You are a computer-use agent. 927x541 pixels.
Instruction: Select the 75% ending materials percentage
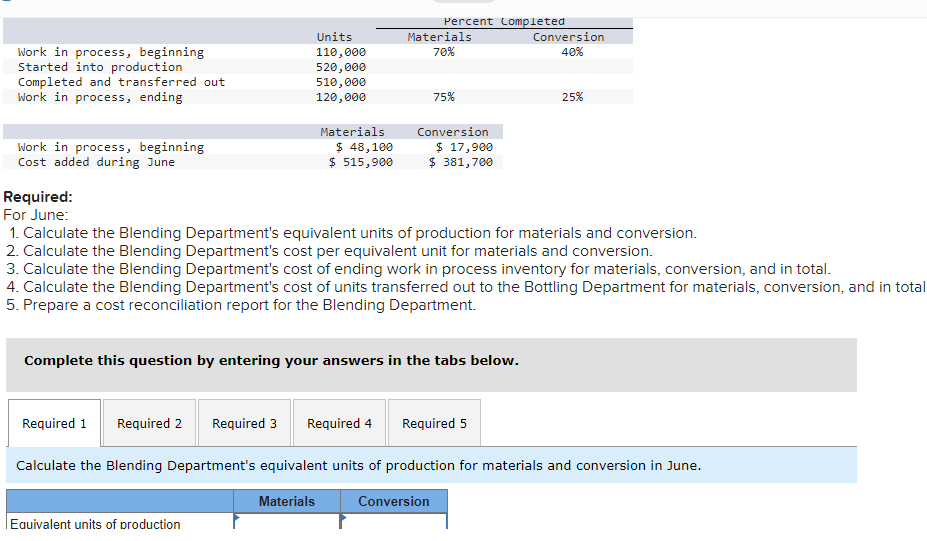pyautogui.click(x=443, y=97)
